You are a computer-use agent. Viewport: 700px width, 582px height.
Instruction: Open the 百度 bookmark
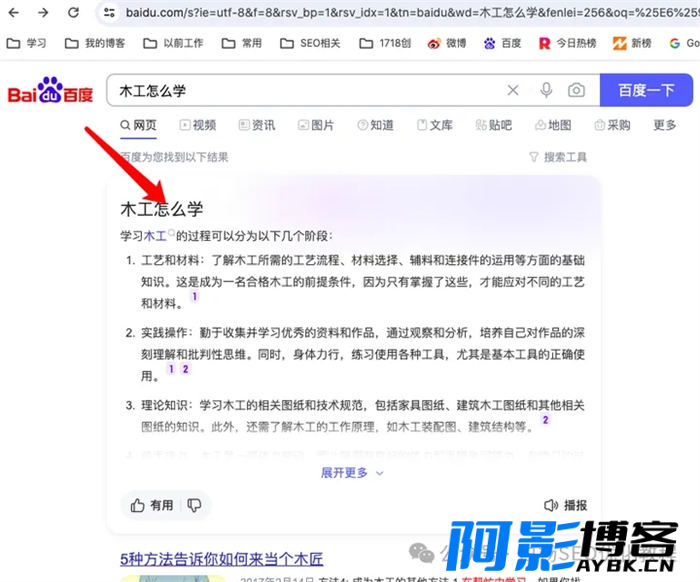[502, 43]
